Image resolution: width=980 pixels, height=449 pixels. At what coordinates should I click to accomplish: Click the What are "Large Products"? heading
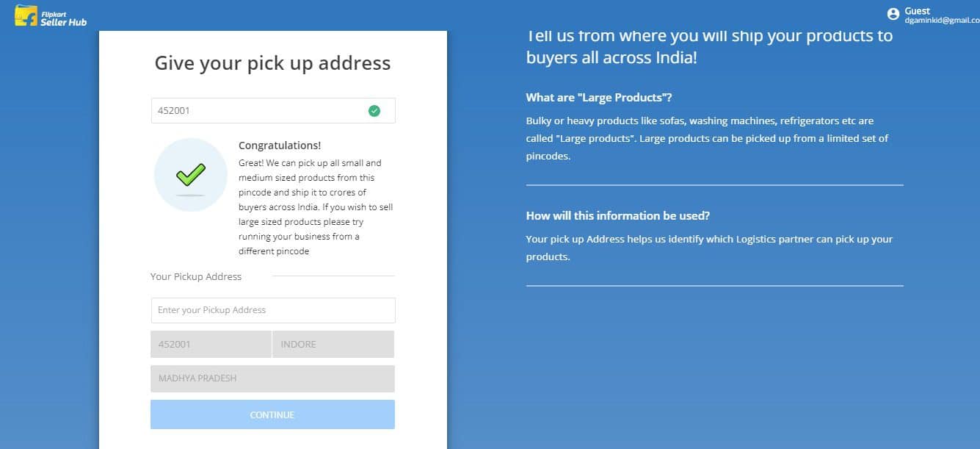(599, 98)
